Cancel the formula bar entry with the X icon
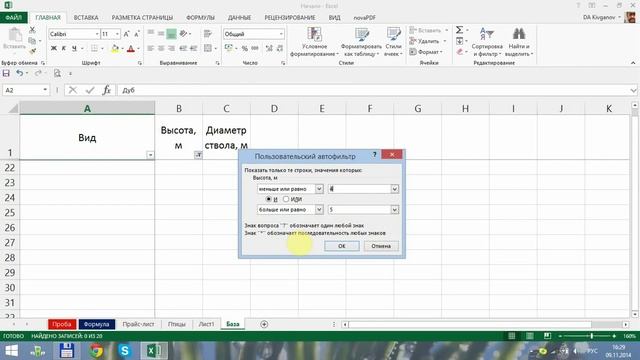 click(73, 90)
